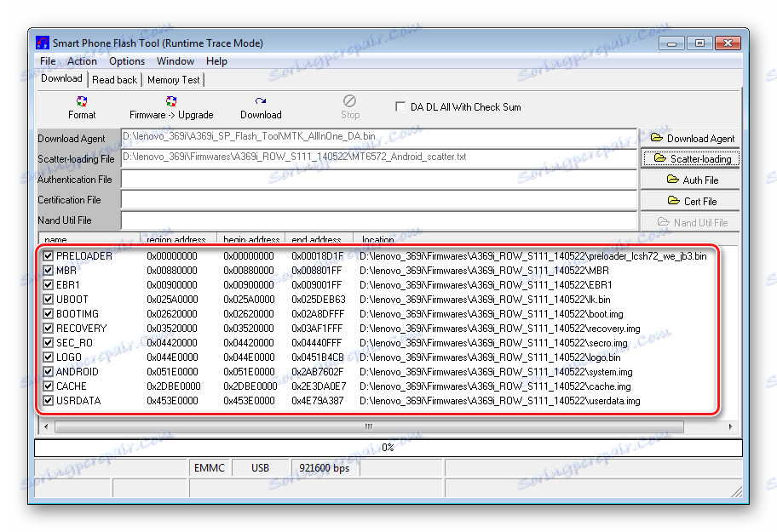Click the scrollbar left arrow
This screenshot has height=532, width=777.
click(46, 426)
